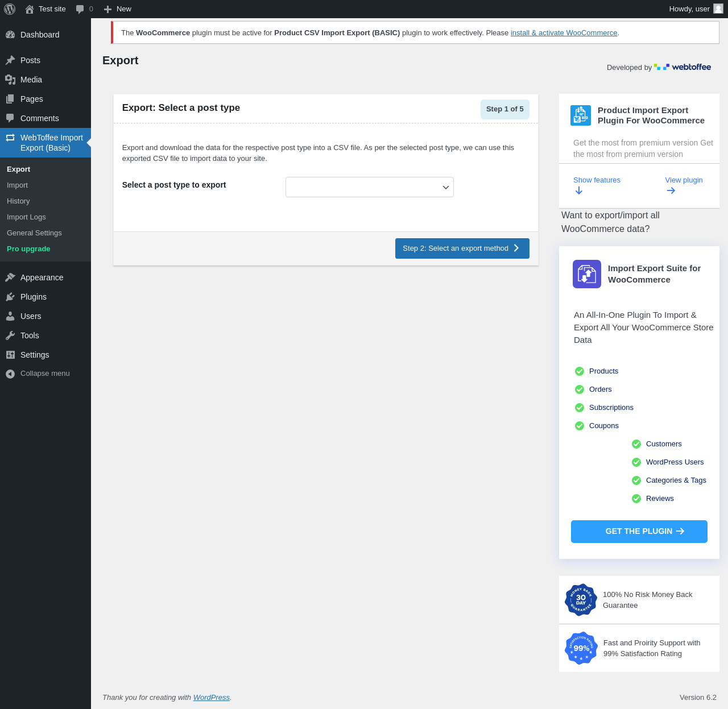728x709 pixels.
Task: Click the WordPress footer link
Action: pos(212,698)
